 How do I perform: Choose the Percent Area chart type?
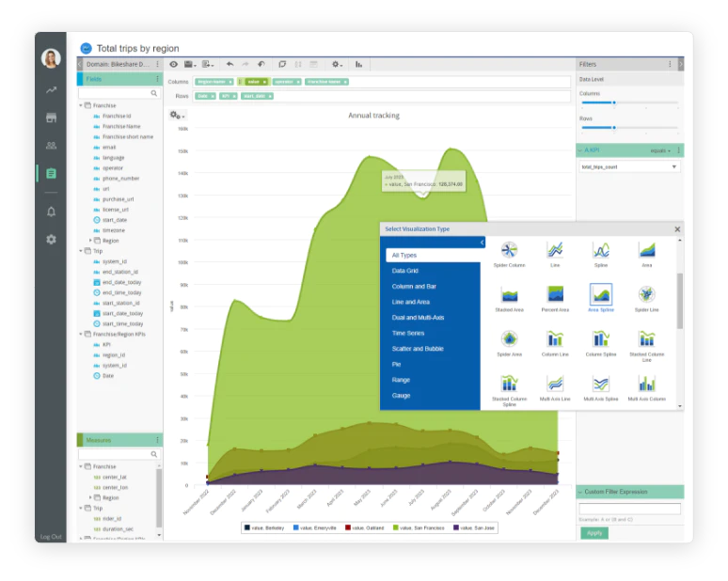[555, 299]
